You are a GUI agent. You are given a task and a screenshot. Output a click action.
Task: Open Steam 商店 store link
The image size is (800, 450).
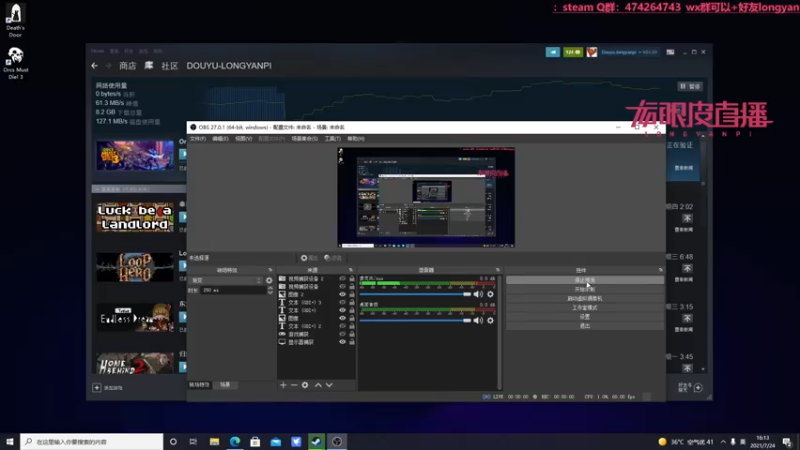coord(128,66)
